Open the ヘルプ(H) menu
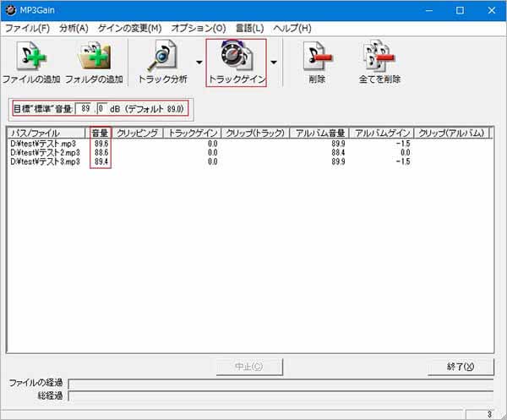Screen dimensions: 507x420 point(292,29)
